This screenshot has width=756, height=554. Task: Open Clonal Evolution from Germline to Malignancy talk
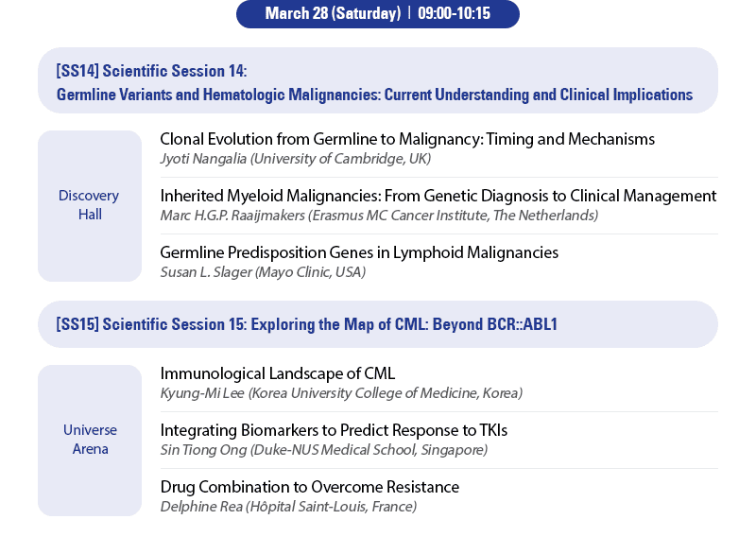tap(407, 139)
